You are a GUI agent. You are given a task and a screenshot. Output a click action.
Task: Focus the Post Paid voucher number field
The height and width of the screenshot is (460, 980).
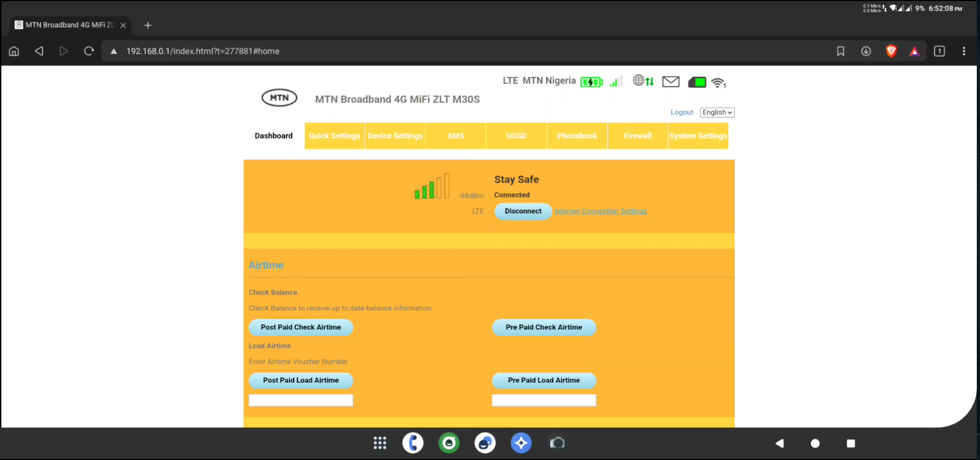pyautogui.click(x=301, y=400)
